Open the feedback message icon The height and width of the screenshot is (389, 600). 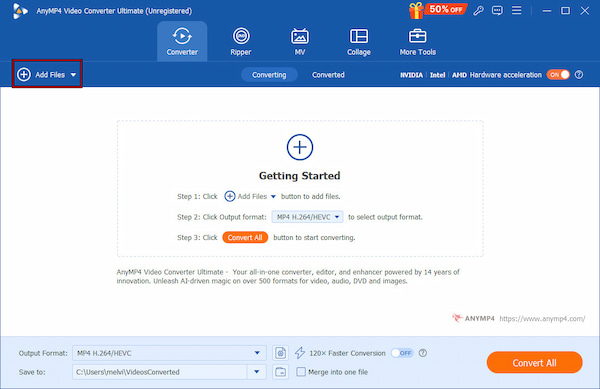tap(497, 11)
